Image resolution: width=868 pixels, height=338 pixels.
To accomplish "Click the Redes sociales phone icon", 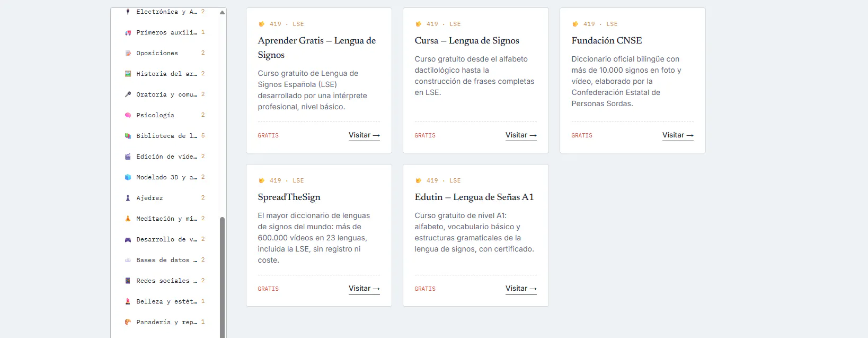I will (x=128, y=281).
